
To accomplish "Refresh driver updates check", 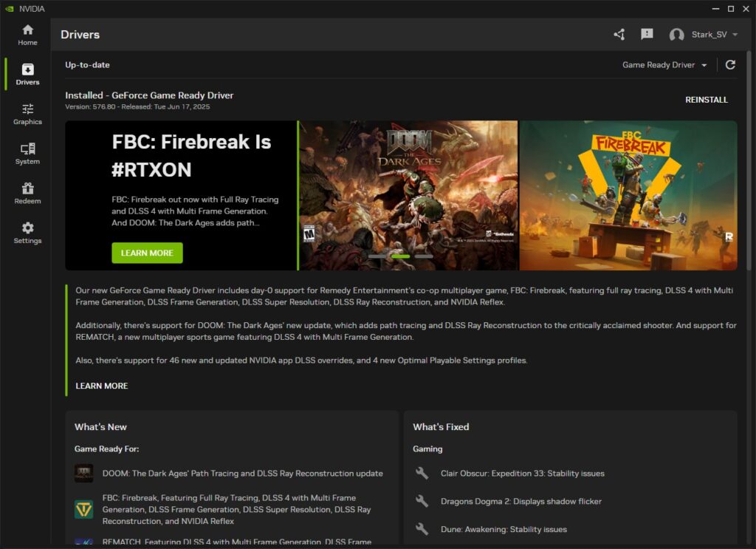I will [730, 64].
